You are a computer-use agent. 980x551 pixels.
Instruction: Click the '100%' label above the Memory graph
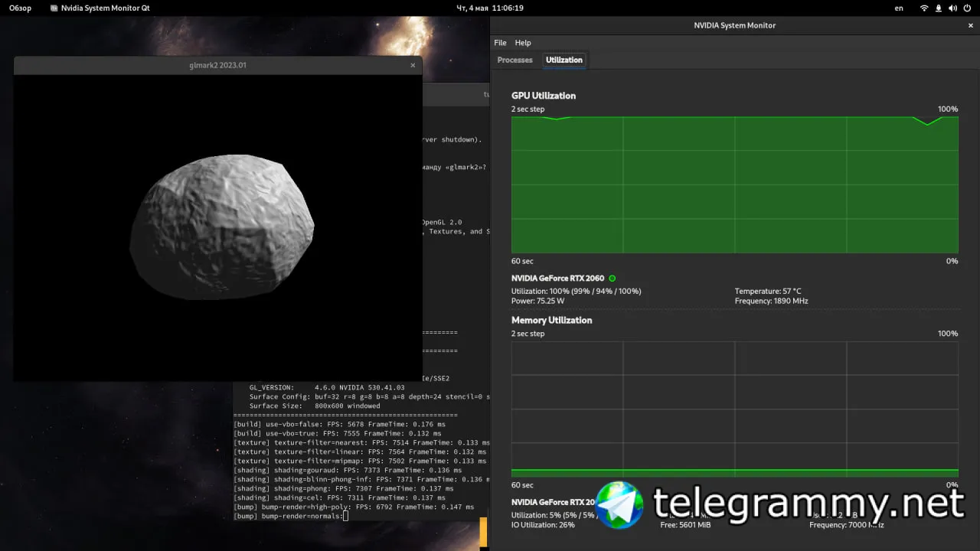[x=948, y=334]
